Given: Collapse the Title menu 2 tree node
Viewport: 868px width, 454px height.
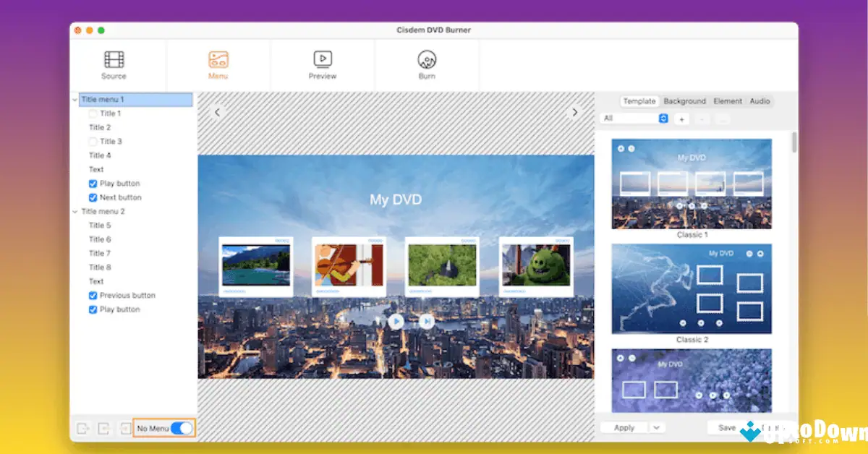Looking at the screenshot, I should 75,212.
